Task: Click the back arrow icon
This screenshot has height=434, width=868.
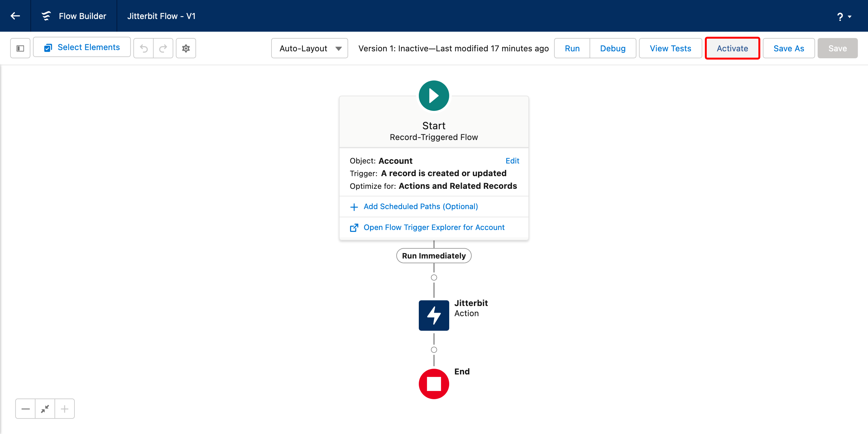Action: 15,16
